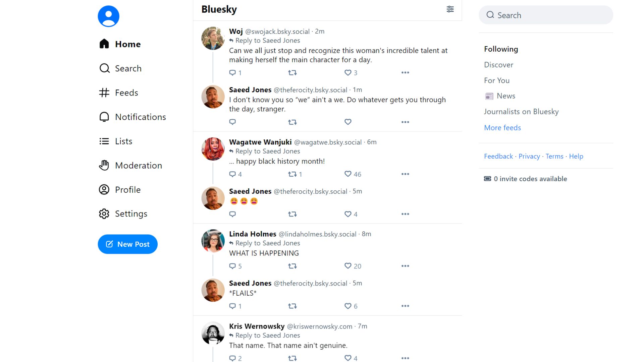Open more options on Woj's post
The height and width of the screenshot is (362, 644).
(405, 72)
